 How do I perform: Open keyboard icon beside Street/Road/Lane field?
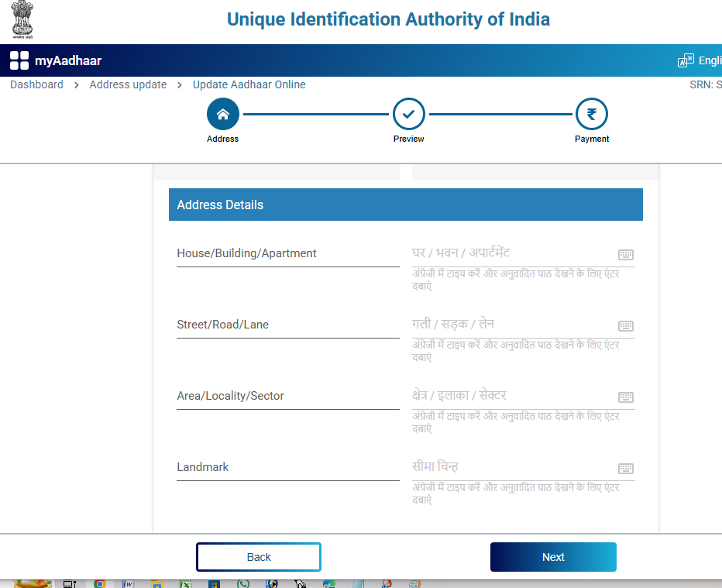625,325
